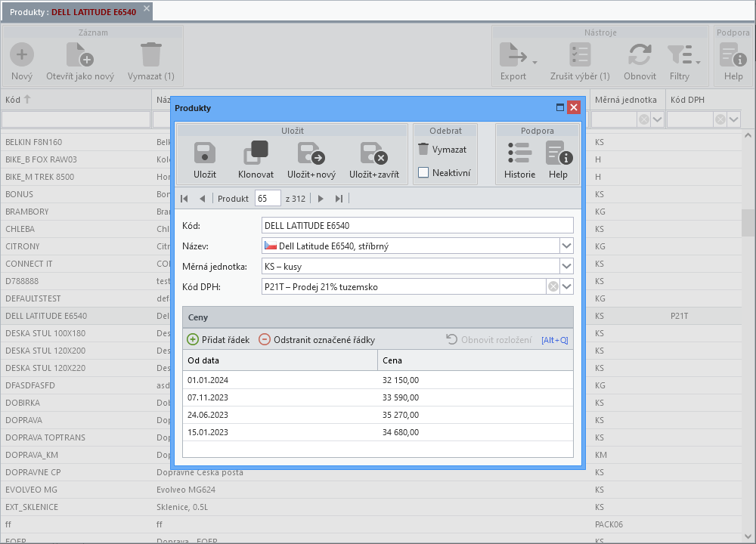Sort by Měrná jednotka column header
756x544 pixels.
coord(626,100)
